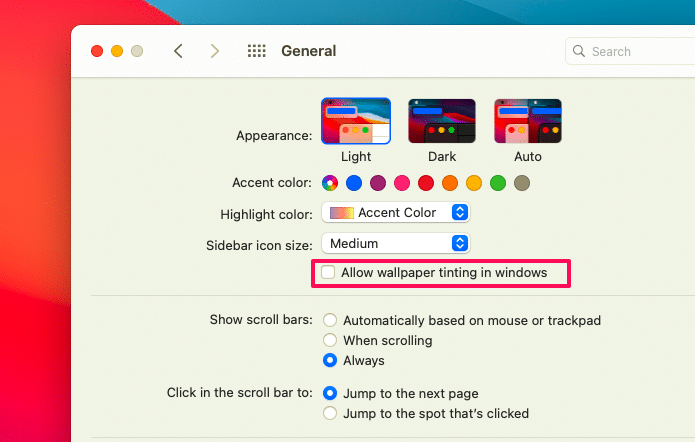Enable Allow wallpaper tinting in windows
695x442 pixels.
(328, 273)
